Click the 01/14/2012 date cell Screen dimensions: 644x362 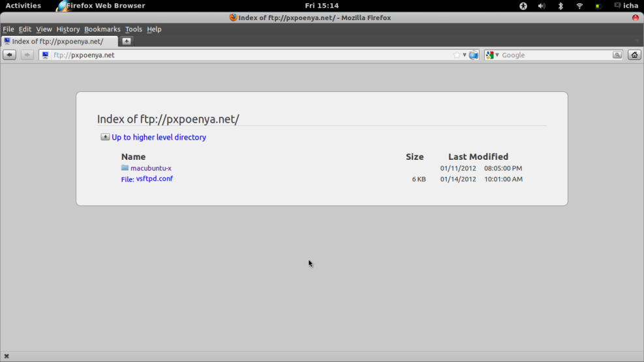(x=458, y=179)
